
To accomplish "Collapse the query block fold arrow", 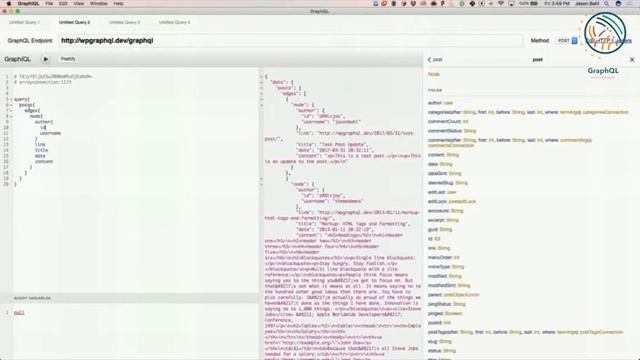I will [x=11, y=99].
